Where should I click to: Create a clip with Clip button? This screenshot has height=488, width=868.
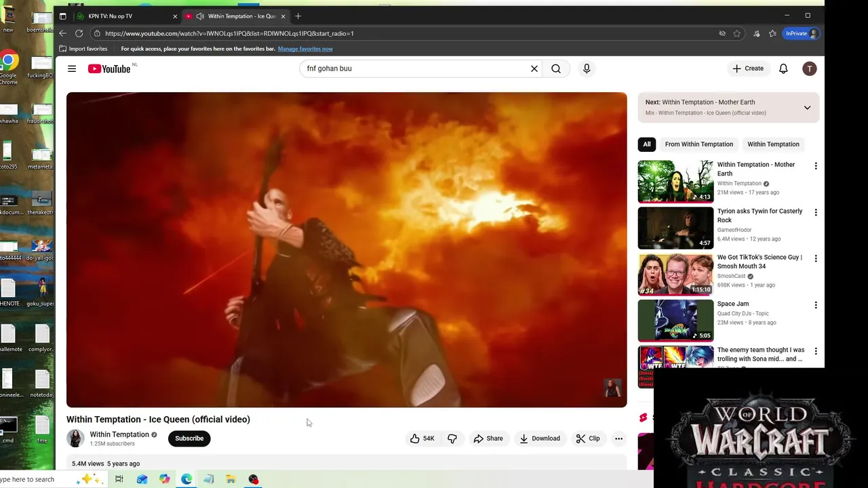pyautogui.click(x=588, y=439)
